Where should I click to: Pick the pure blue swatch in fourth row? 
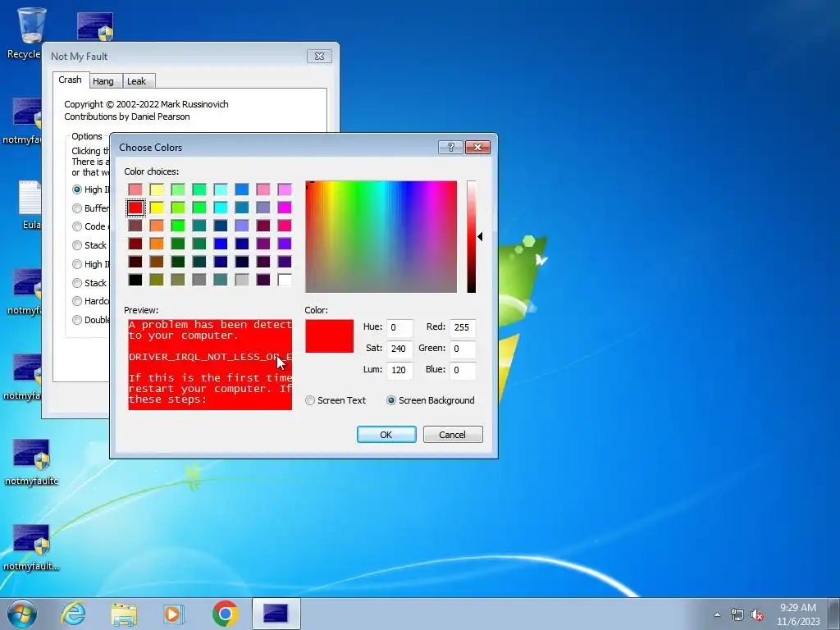(220, 244)
